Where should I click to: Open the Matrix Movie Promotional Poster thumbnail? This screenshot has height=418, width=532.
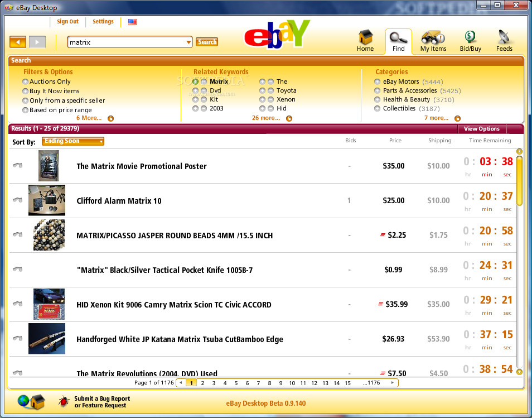tap(49, 166)
